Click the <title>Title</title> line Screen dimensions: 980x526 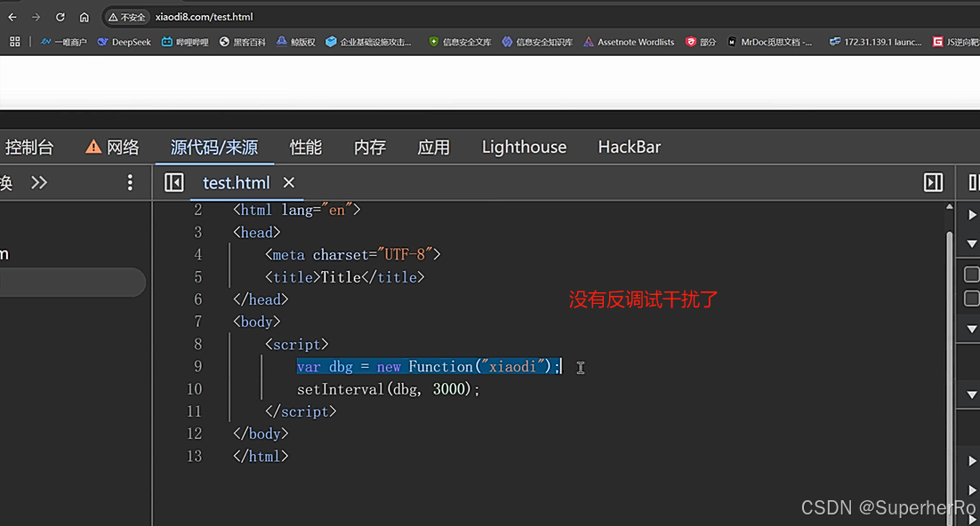coord(344,277)
